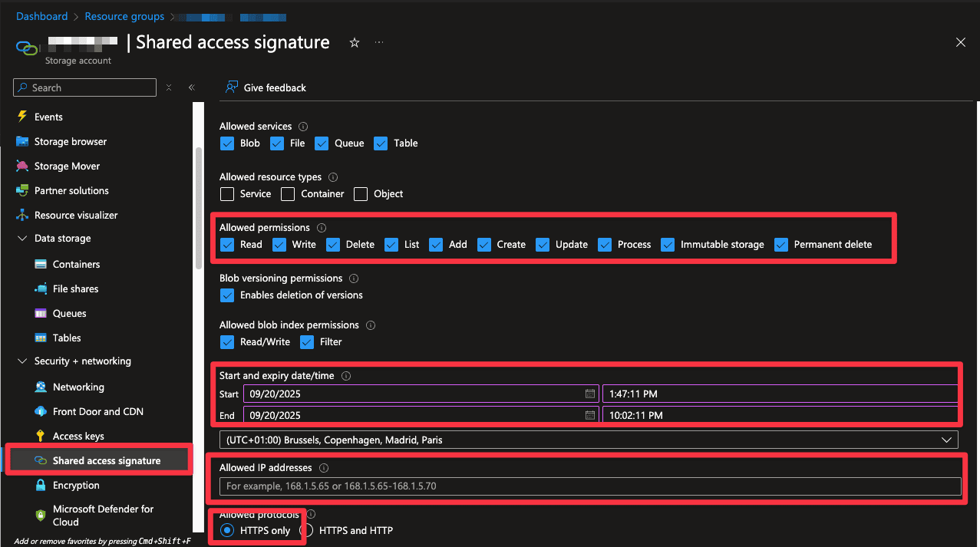Open the UTC+01:00 time zone dropdown
The image size is (980, 547).
click(x=589, y=440)
